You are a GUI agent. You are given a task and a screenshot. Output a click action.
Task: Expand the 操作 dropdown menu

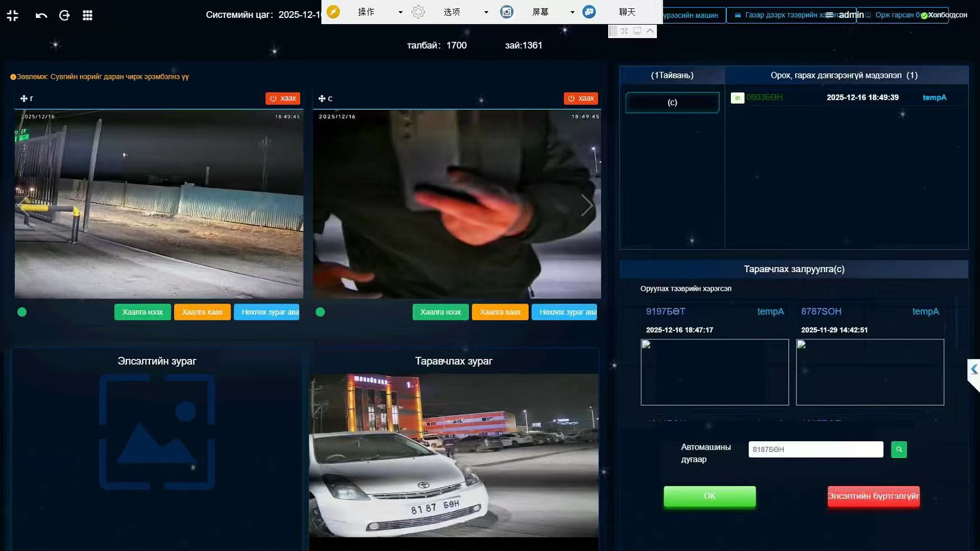point(400,12)
